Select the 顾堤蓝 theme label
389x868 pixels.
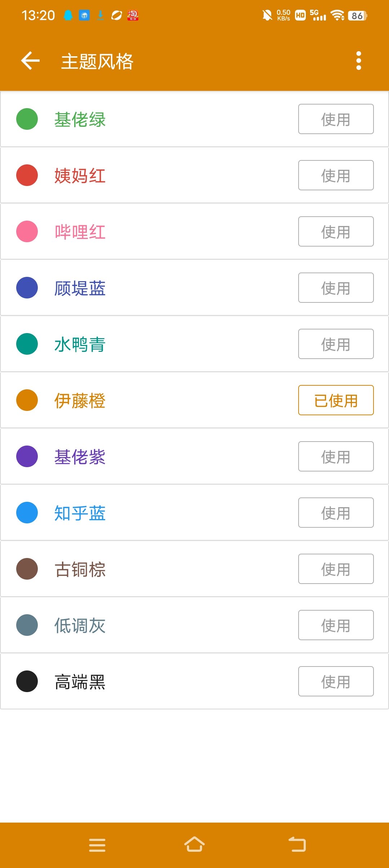point(80,288)
